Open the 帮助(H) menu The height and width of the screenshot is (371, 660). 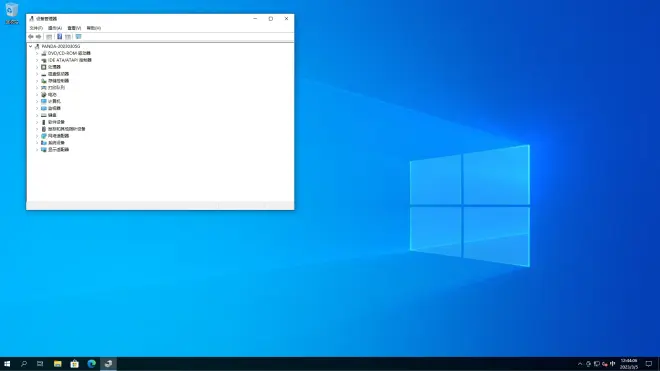[93, 28]
